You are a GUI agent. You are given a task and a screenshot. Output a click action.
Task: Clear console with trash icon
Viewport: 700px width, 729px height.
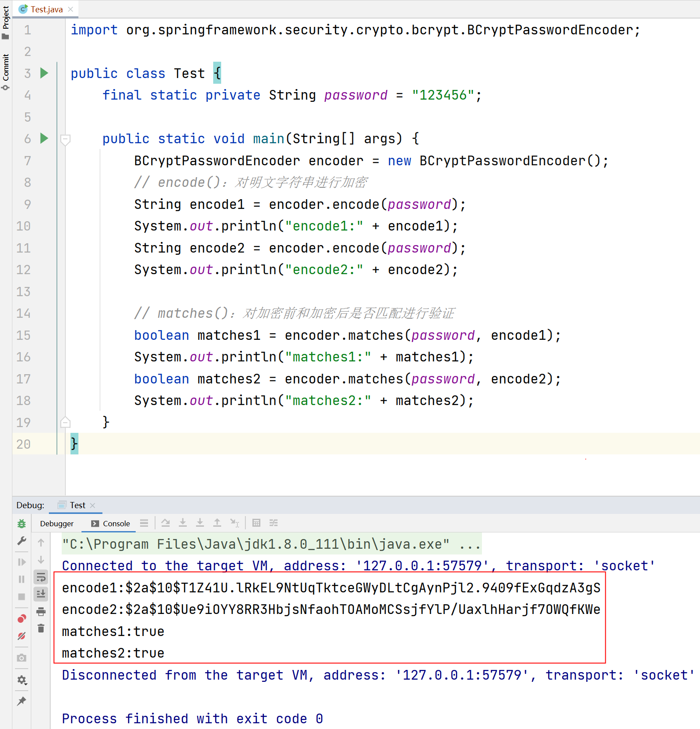41,629
